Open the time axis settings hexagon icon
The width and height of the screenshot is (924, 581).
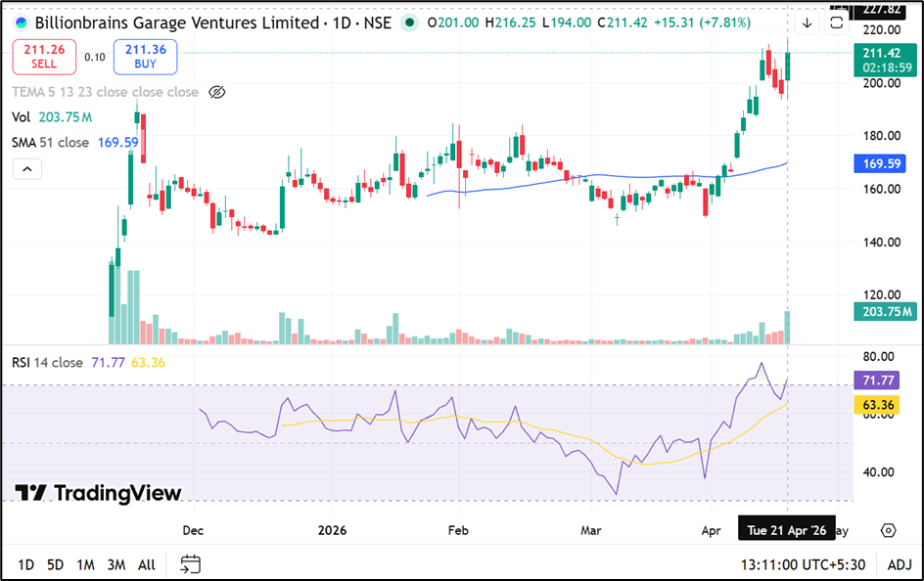coord(888,530)
